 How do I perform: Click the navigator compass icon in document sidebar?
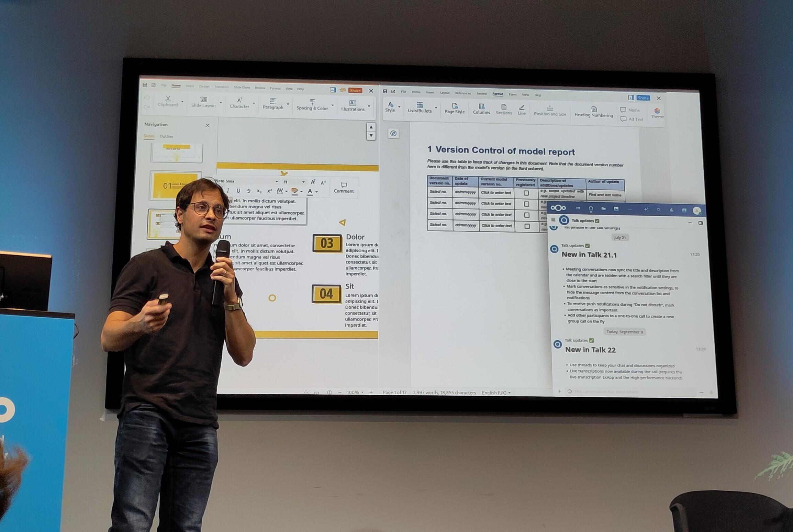pyautogui.click(x=393, y=133)
